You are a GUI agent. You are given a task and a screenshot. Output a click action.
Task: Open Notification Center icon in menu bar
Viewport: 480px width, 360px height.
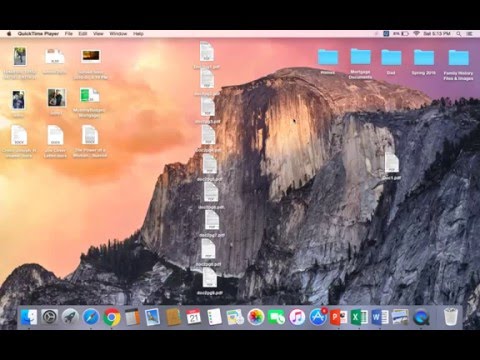click(x=470, y=34)
